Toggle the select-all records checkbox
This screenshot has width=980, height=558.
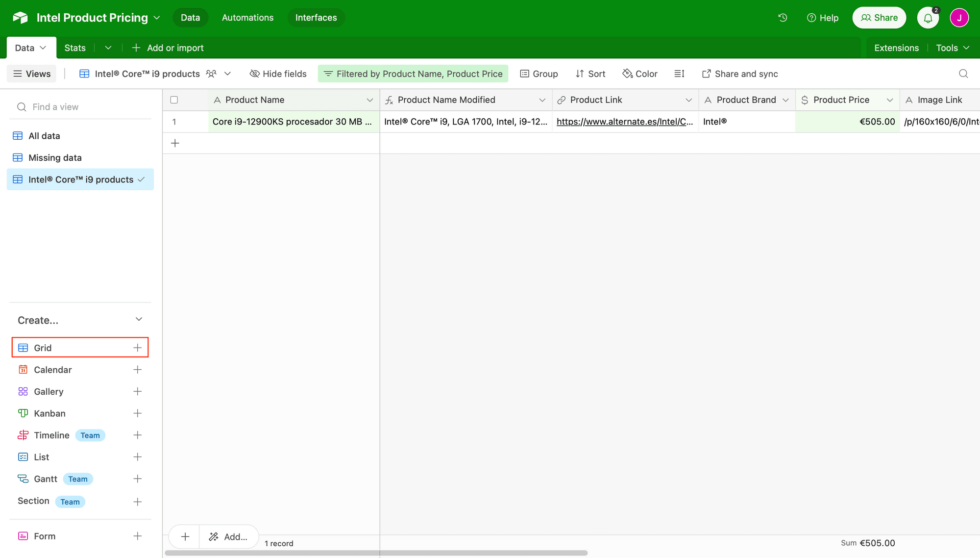(174, 100)
